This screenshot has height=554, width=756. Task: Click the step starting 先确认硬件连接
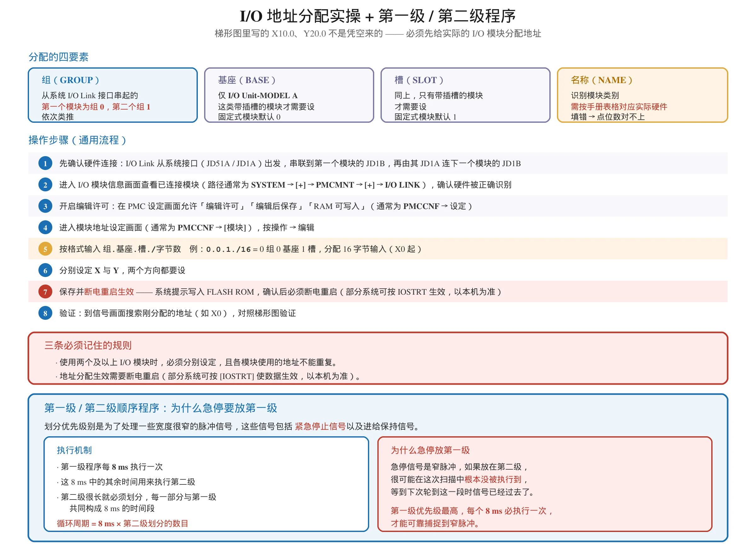coord(290,164)
